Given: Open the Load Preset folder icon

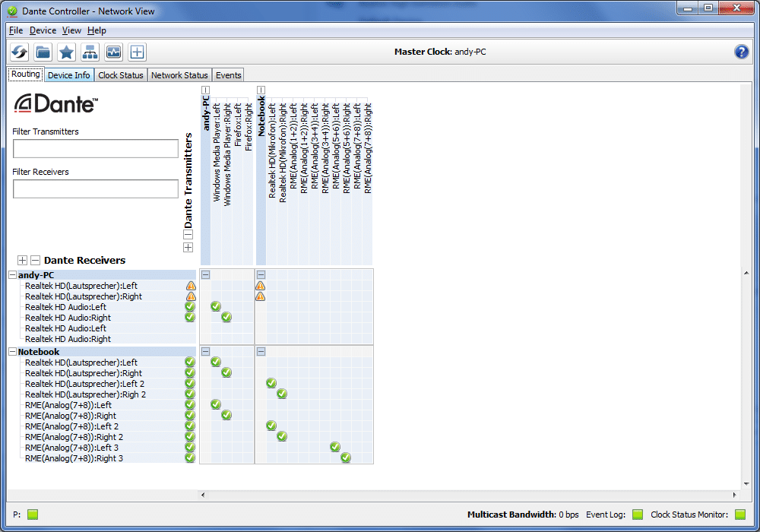Looking at the screenshot, I should [43, 52].
